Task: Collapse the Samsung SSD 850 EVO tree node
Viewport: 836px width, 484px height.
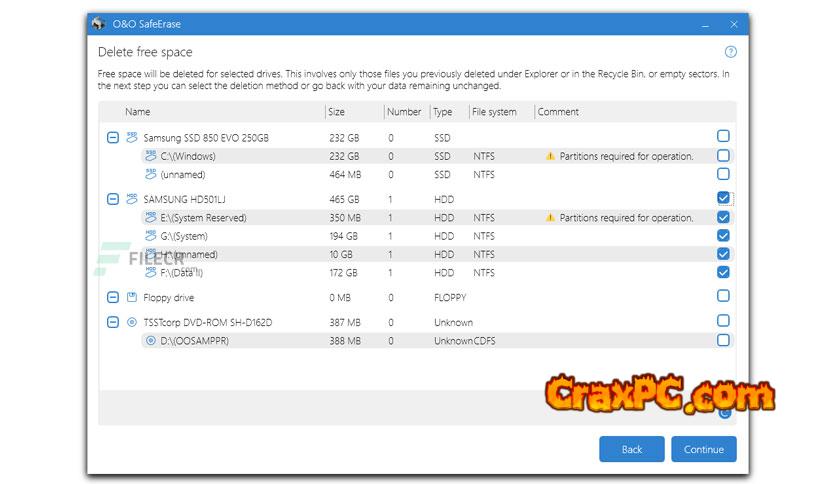Action: pyautogui.click(x=113, y=137)
